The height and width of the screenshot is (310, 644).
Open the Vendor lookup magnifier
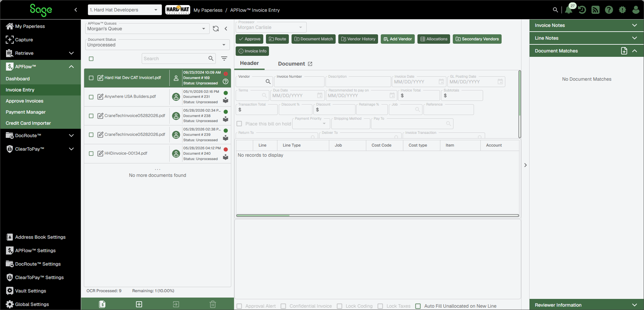[x=268, y=82]
